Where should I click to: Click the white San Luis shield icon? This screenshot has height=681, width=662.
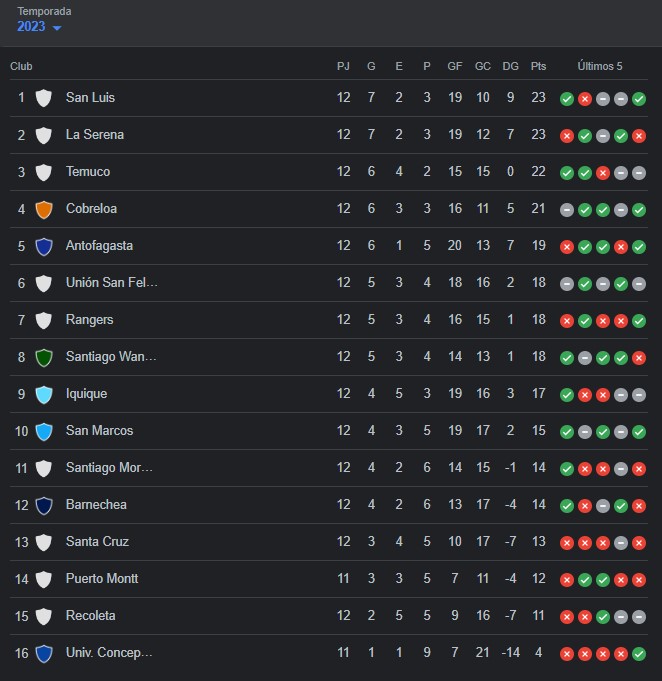tap(44, 98)
